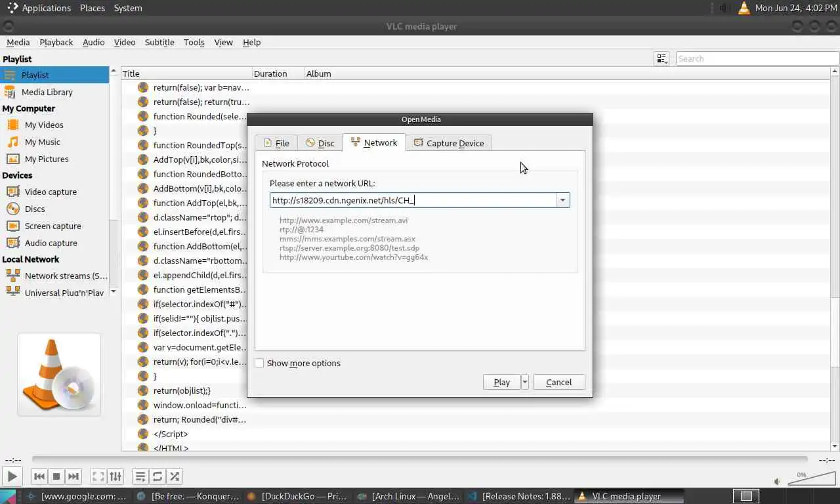Open the View menu
The image size is (840, 504).
(x=223, y=42)
